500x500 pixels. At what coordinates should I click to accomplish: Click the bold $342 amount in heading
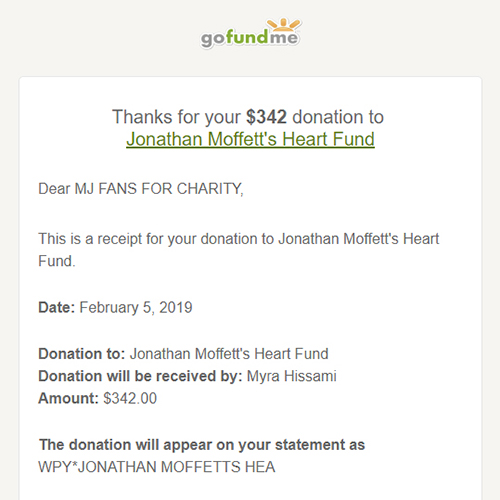pyautogui.click(x=266, y=117)
